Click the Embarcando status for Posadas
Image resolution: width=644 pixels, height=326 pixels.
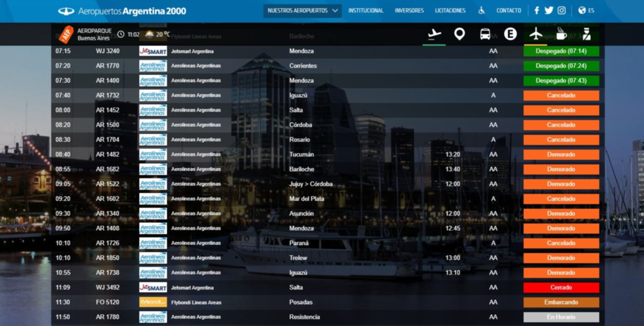click(561, 302)
